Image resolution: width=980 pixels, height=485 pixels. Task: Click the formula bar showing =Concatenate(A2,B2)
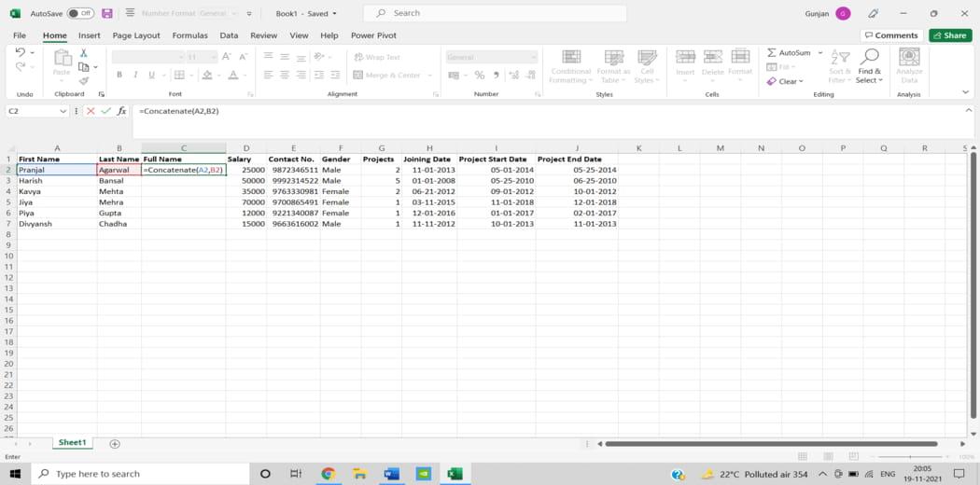click(x=553, y=121)
